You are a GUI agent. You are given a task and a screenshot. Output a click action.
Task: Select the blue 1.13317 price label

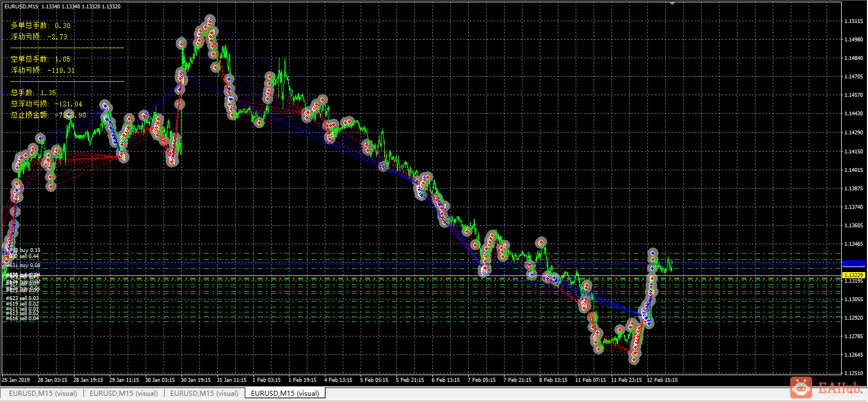[853, 263]
